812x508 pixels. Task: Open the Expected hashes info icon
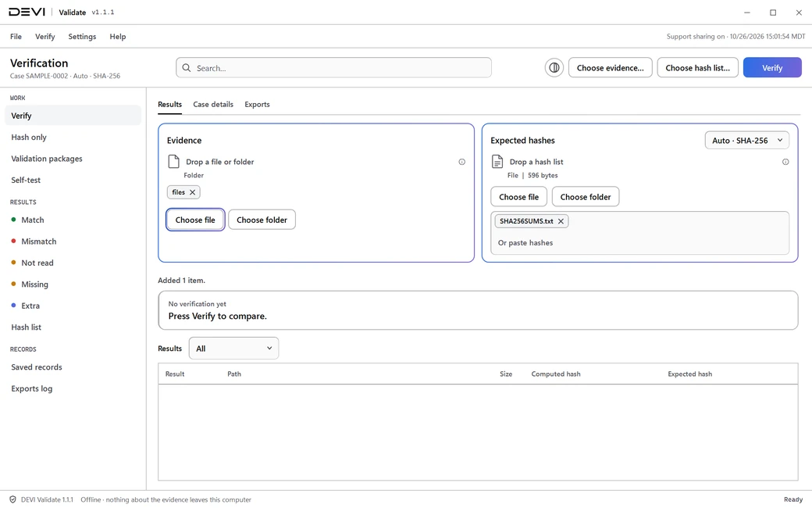785,162
